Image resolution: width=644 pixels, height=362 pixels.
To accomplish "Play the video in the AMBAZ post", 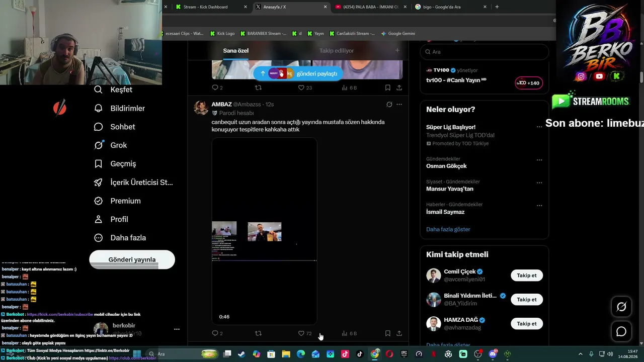I will click(264, 231).
